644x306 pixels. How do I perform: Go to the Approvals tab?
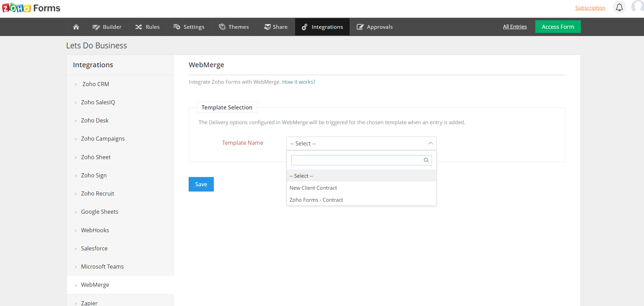click(375, 27)
